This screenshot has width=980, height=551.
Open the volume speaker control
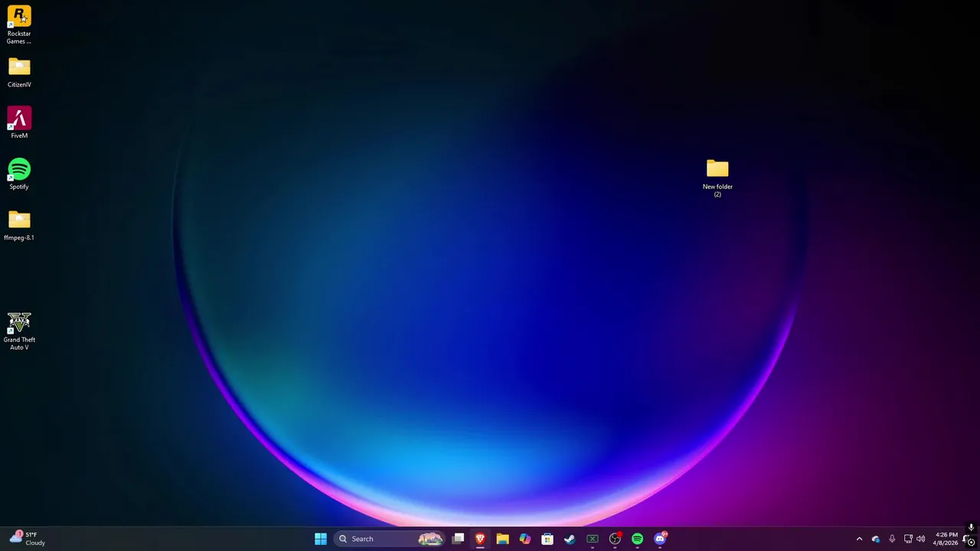tap(921, 539)
